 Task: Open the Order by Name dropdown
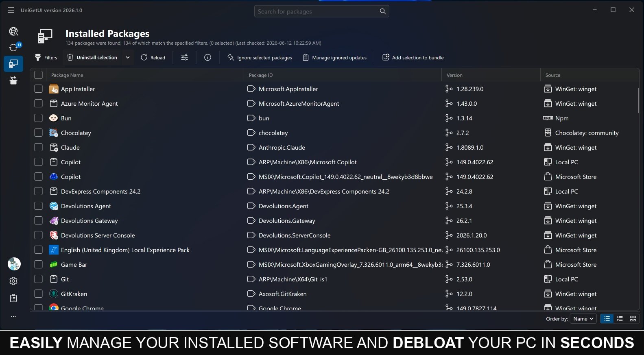583,319
